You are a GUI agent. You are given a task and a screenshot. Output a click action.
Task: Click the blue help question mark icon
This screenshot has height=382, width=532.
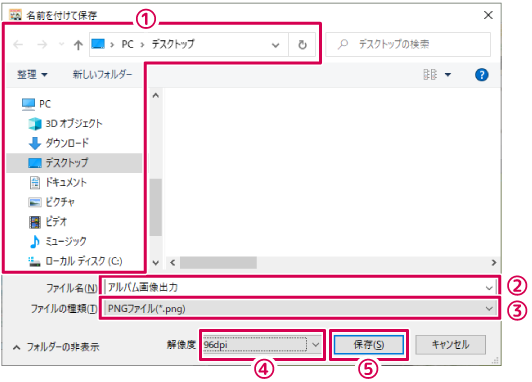[481, 75]
